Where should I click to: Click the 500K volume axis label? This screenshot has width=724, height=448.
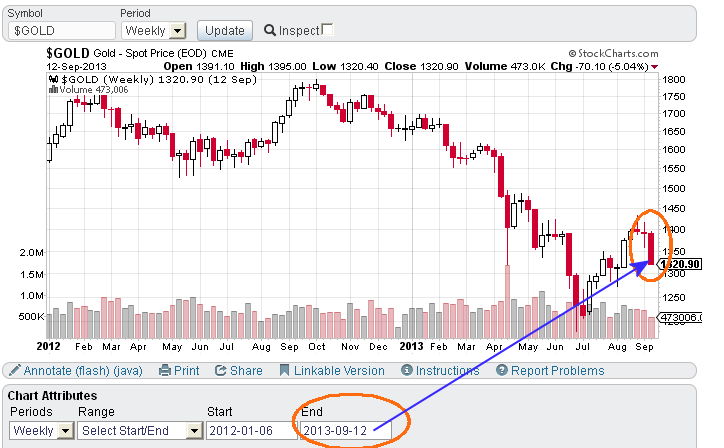(31, 317)
